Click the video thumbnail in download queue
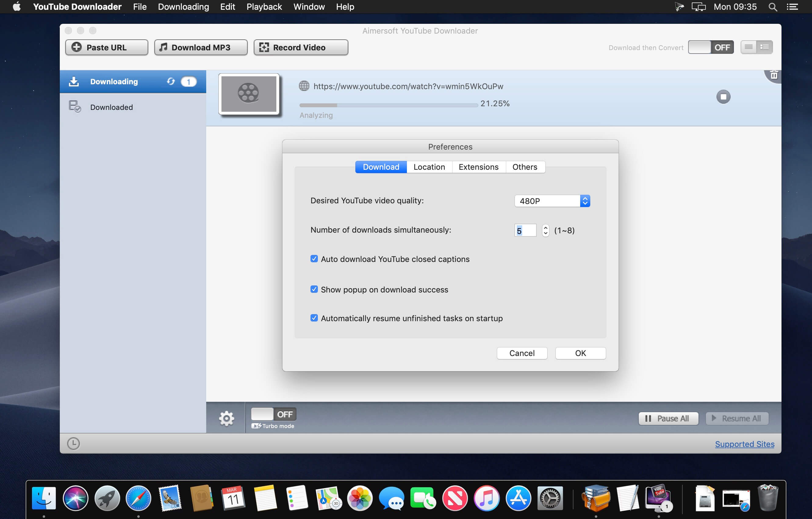The width and height of the screenshot is (812, 519). point(249,94)
